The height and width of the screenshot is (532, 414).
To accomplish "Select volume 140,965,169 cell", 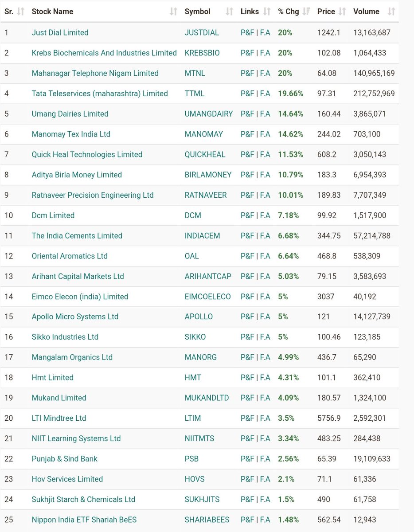I will click(374, 73).
